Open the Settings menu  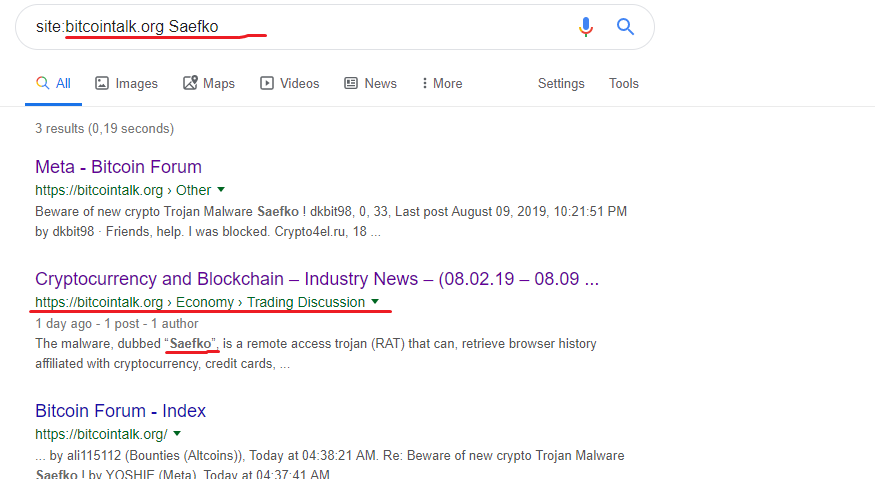click(x=561, y=83)
